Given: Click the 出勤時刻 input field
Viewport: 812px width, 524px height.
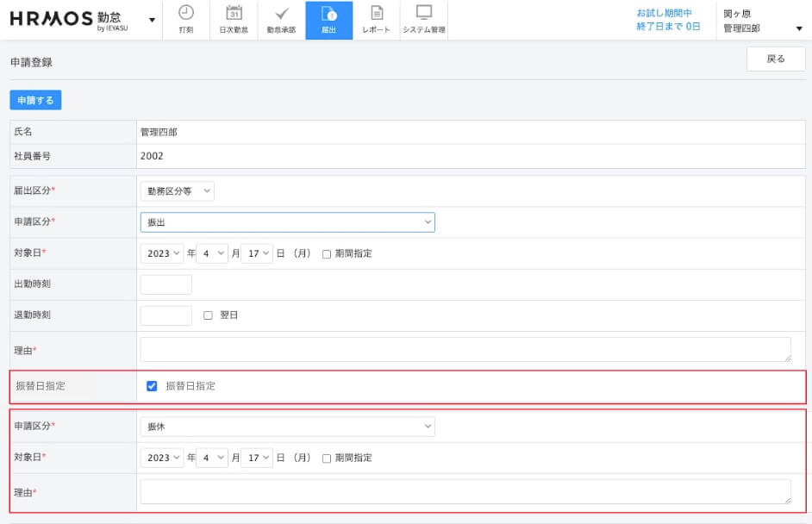Looking at the screenshot, I should point(166,284).
